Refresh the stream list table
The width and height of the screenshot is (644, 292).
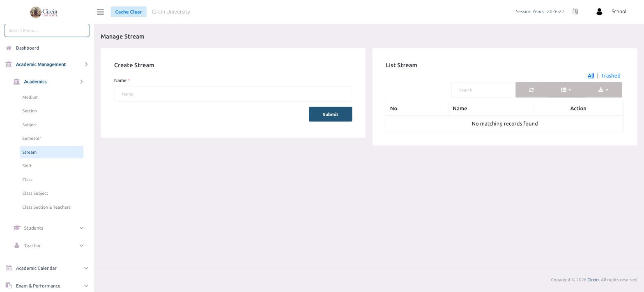(531, 90)
